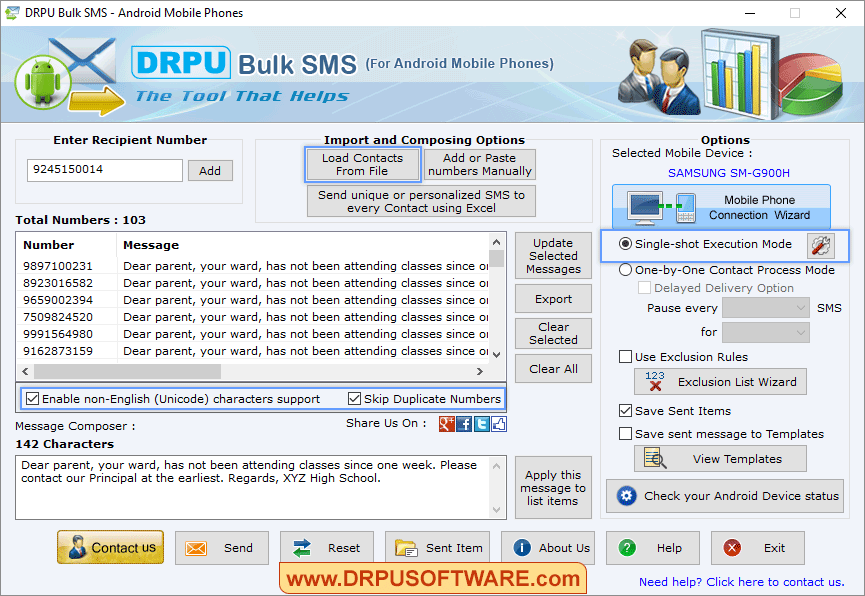Screen dimensions: 865x596
Task: Toggle Skip Duplicate Numbers checkbox
Action: click(354, 398)
